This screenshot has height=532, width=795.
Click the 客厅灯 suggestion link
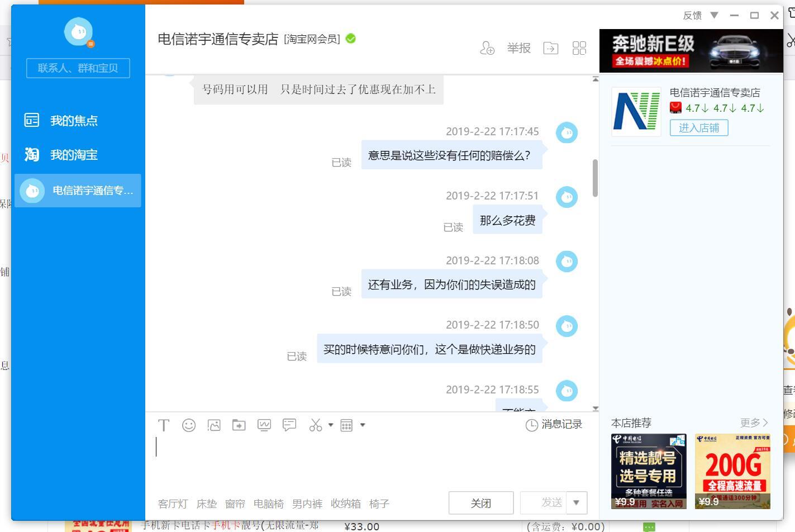tap(173, 504)
